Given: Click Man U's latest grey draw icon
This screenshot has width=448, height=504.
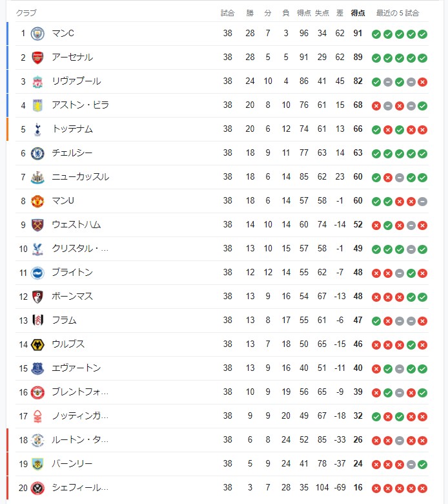Looking at the screenshot, I should (x=423, y=202).
